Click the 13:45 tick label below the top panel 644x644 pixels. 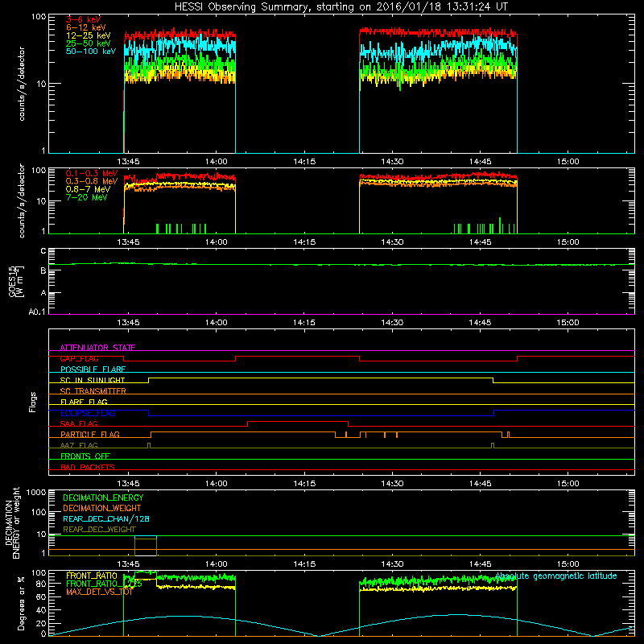point(129,162)
